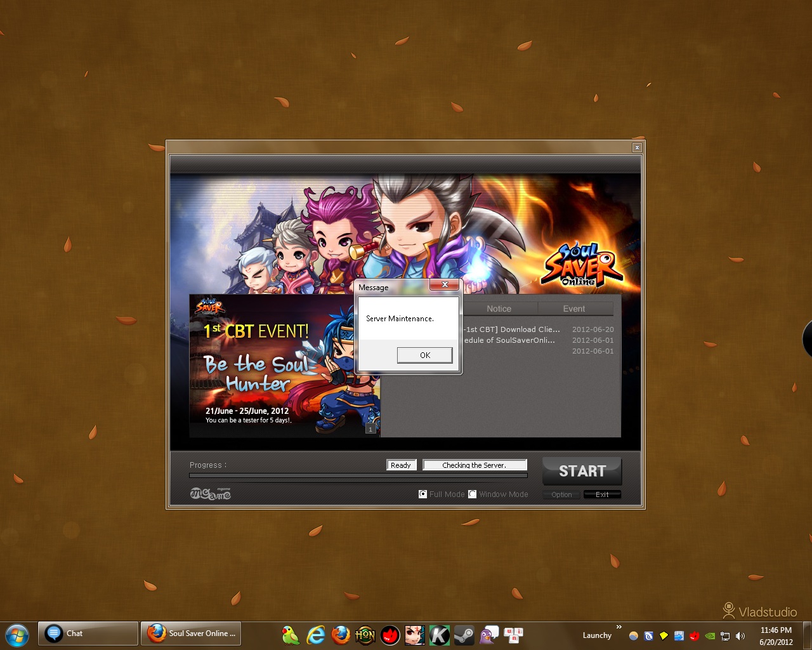
Task: Click the red tray icon
Action: pos(694,635)
